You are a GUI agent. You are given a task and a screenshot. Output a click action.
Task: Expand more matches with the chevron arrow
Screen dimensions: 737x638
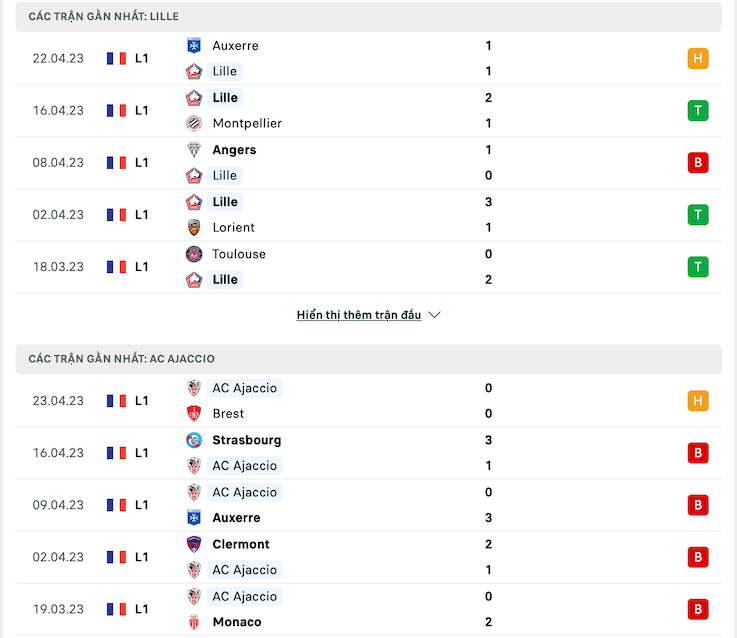click(x=435, y=315)
